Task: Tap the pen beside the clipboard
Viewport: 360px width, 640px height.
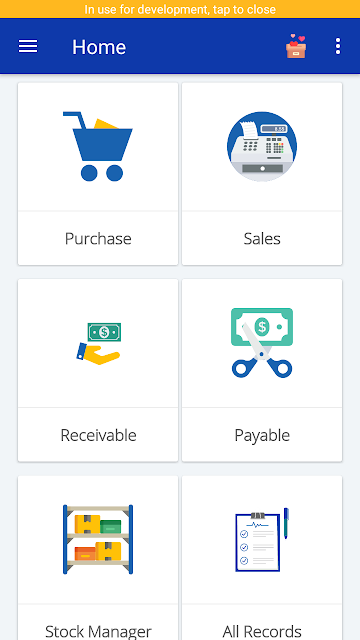Action: (287, 523)
